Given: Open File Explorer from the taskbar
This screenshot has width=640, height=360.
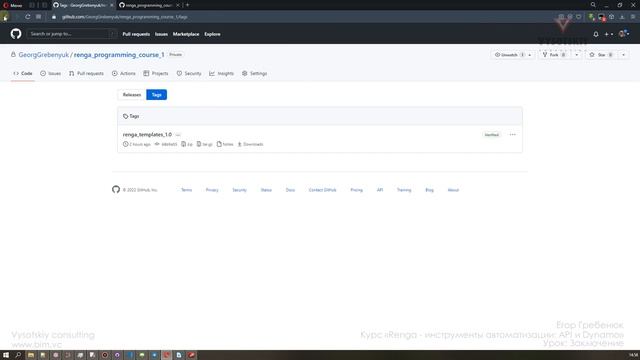Looking at the screenshot, I should click(31, 355).
